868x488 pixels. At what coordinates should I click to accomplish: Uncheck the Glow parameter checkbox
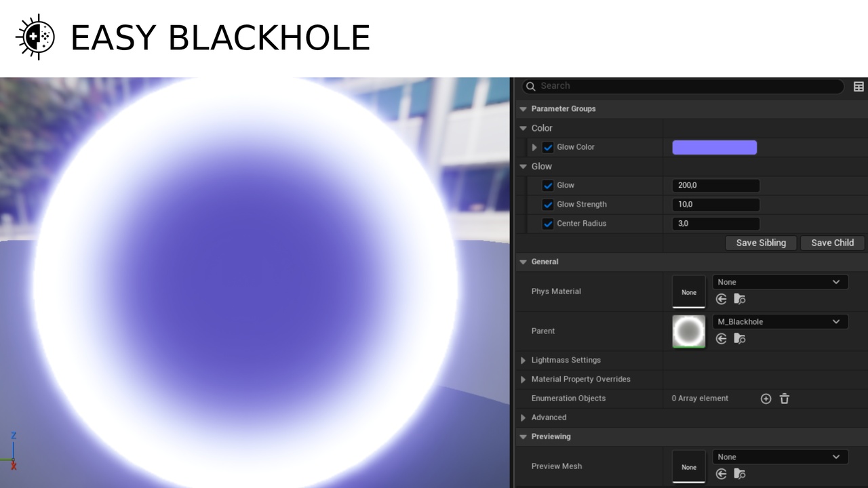(549, 185)
